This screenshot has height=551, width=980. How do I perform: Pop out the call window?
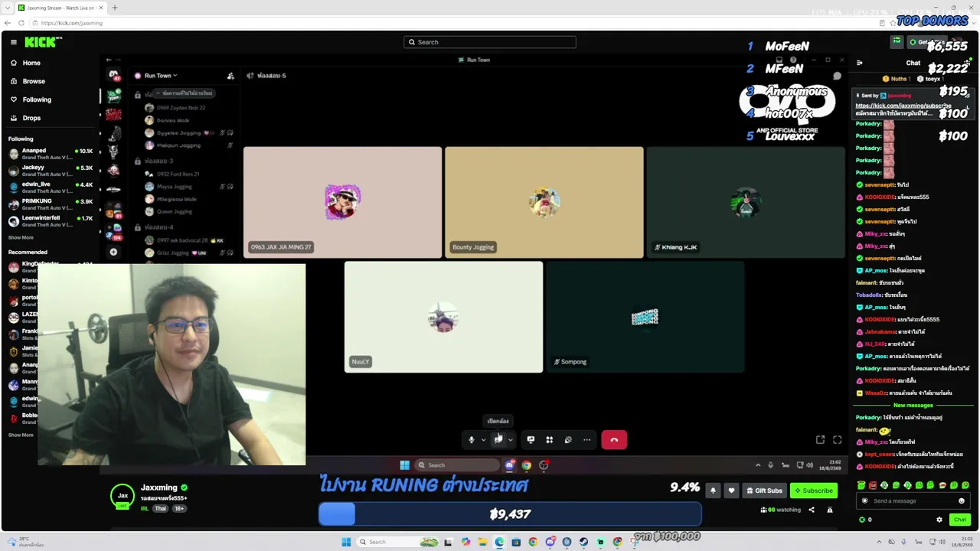820,440
